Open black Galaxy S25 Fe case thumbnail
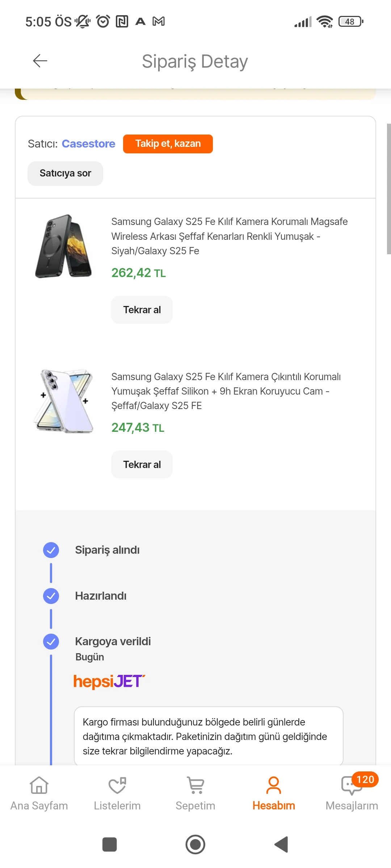The height and width of the screenshot is (868, 391). click(x=64, y=246)
